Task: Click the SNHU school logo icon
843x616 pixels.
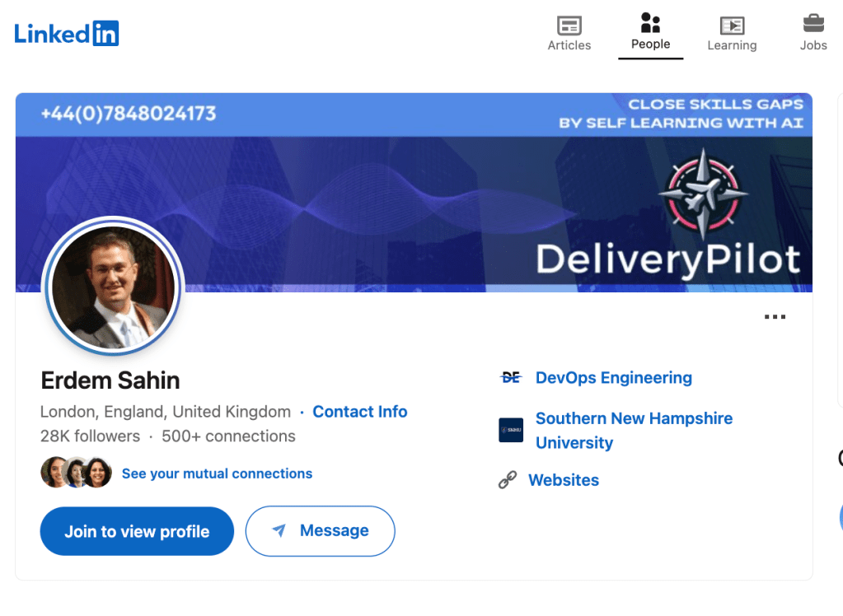Action: (511, 430)
